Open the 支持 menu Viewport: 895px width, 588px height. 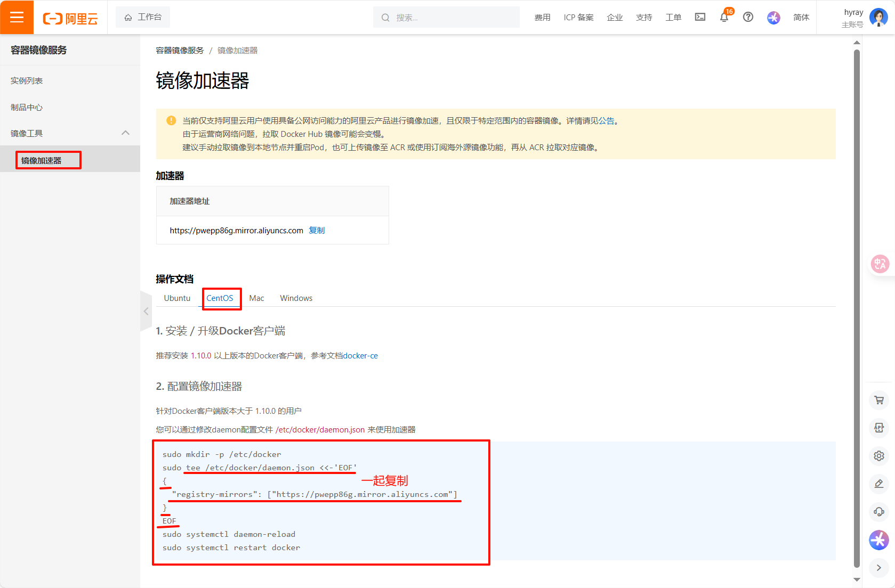point(644,18)
